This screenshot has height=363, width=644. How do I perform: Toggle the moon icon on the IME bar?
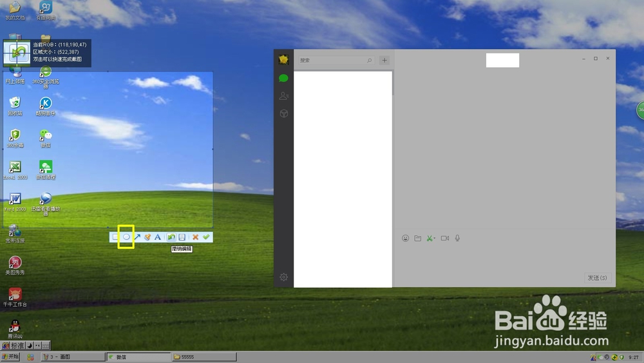pos(30,346)
